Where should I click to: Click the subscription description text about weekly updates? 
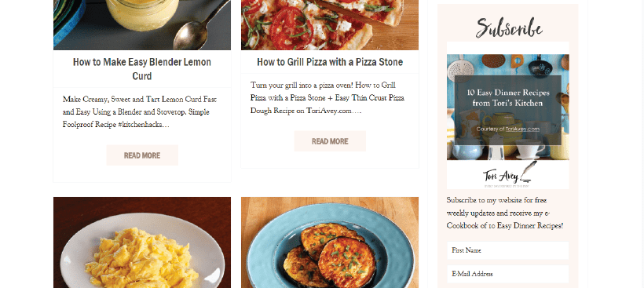505,213
